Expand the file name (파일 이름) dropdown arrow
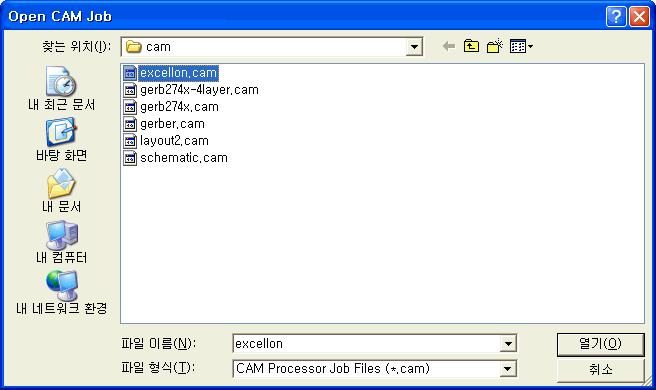Image resolution: width=656 pixels, height=390 pixels. point(508,344)
